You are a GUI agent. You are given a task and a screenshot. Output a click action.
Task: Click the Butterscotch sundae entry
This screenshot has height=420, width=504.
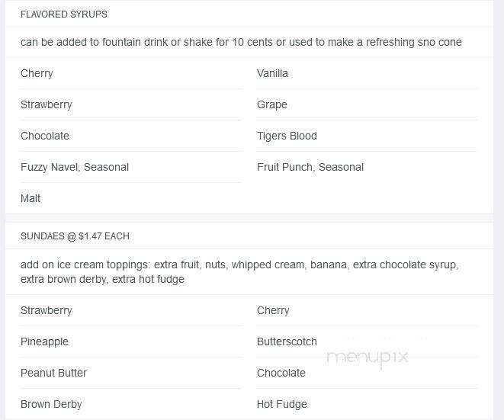287,342
